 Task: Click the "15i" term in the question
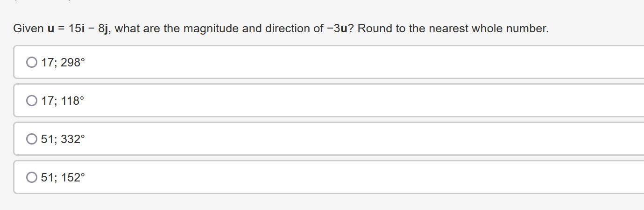(76, 29)
